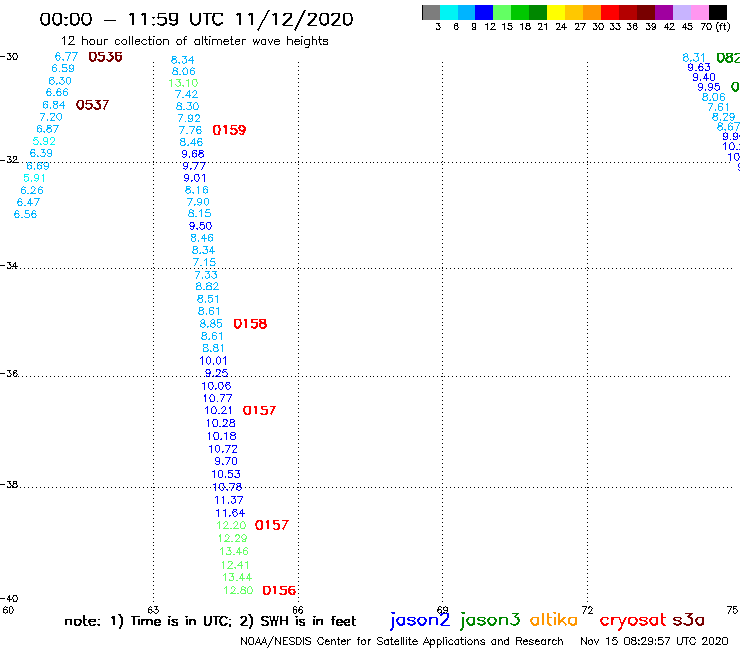Click the 0157 label beside value 10.21

tap(259, 411)
